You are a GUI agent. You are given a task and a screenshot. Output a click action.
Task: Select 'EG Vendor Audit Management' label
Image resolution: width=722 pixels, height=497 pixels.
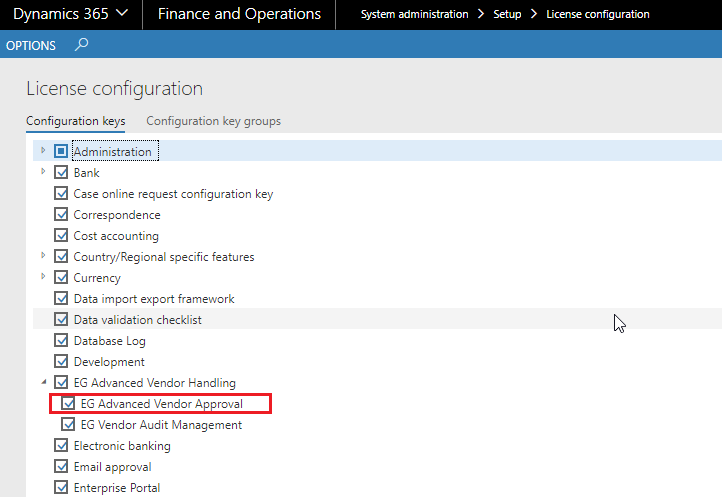click(x=161, y=425)
